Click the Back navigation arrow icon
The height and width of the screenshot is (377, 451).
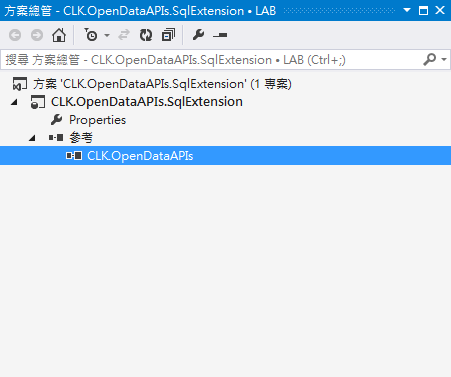coord(15,35)
